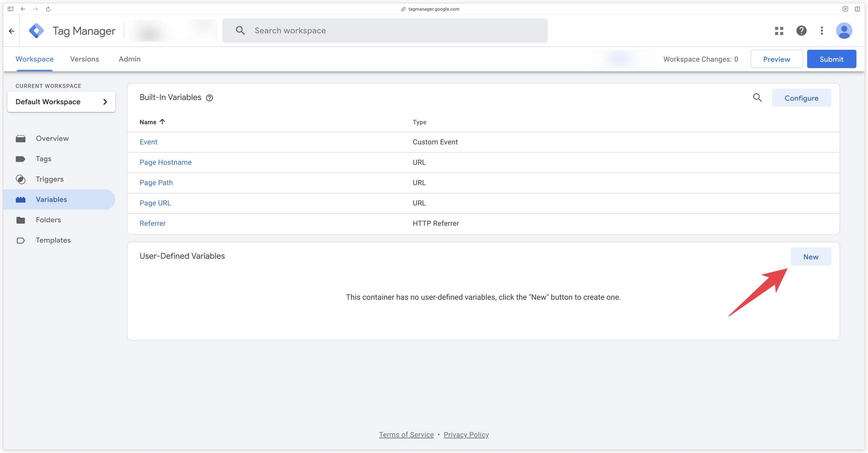Image resolution: width=868 pixels, height=453 pixels.
Task: Click the search icon in Built-In Variables
Action: (757, 98)
